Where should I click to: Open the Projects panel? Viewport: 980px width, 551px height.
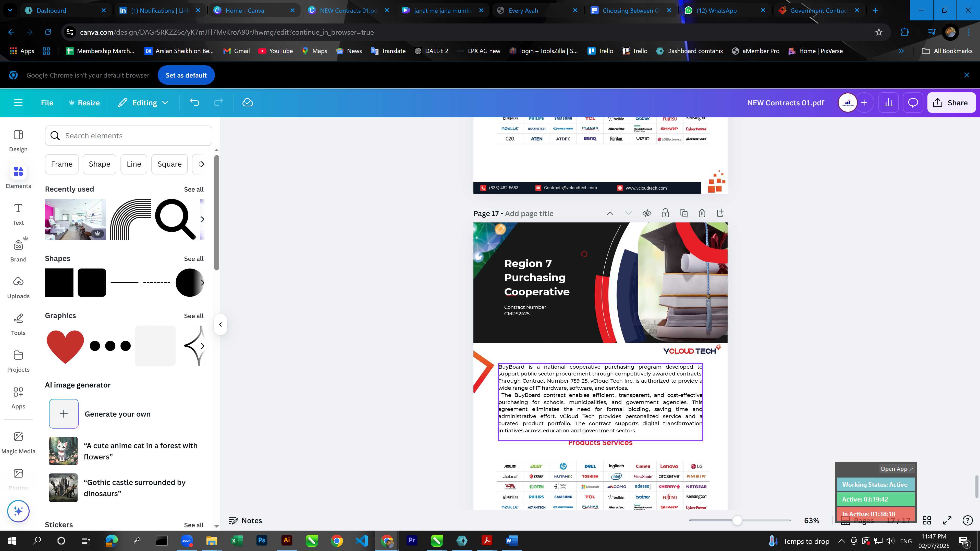[18, 361]
